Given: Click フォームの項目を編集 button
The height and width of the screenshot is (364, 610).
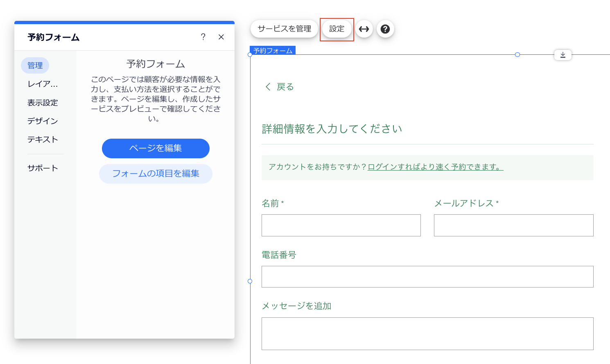Looking at the screenshot, I should tap(156, 173).
